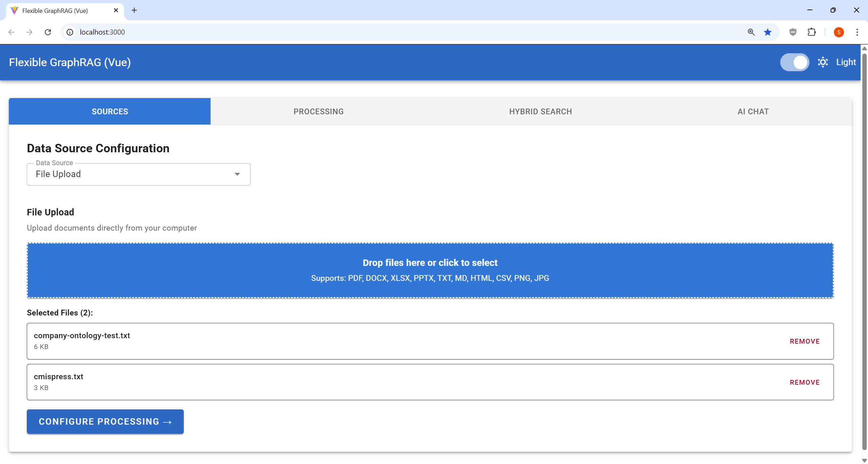The image size is (868, 464).
Task: View site information icon beside localhost
Action: click(x=70, y=32)
